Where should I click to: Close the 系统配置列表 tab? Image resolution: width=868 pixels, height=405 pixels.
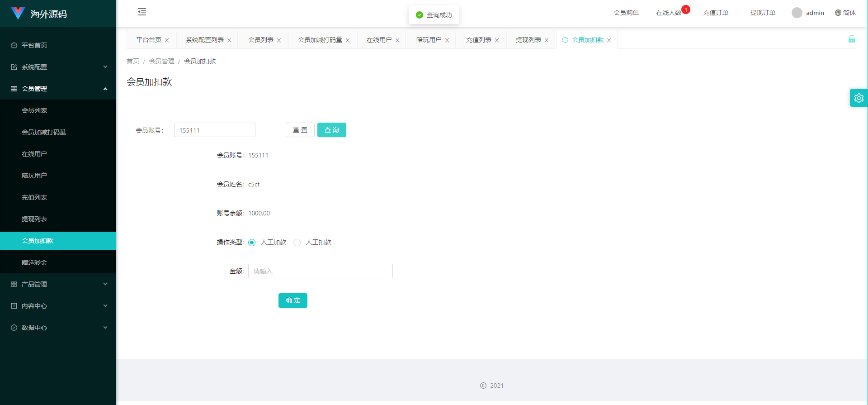(x=229, y=40)
